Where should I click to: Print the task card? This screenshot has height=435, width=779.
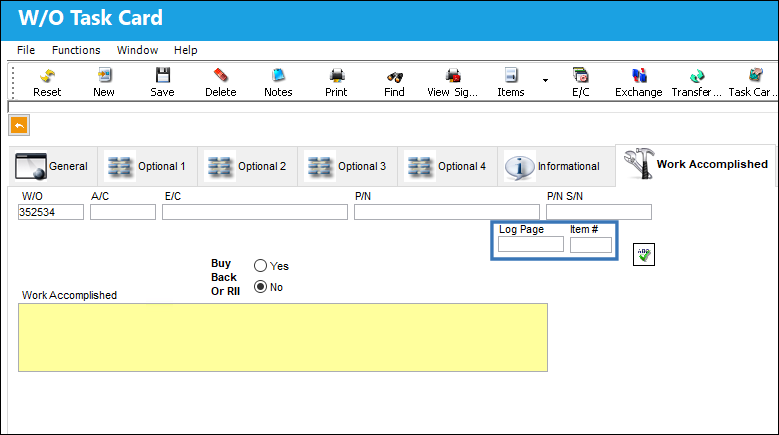pos(336,82)
